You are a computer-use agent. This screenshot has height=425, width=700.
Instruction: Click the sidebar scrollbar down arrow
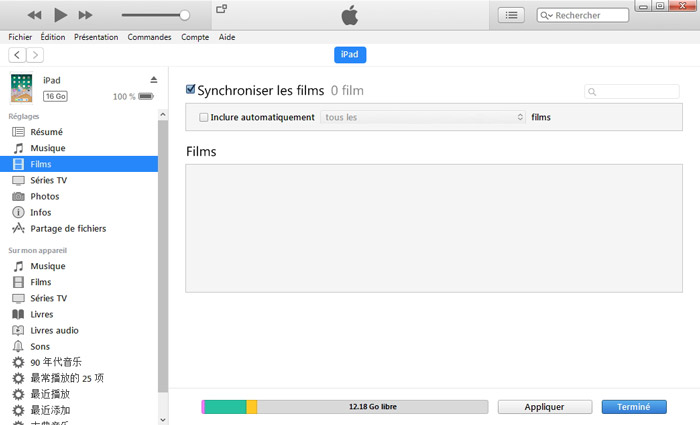(163, 420)
